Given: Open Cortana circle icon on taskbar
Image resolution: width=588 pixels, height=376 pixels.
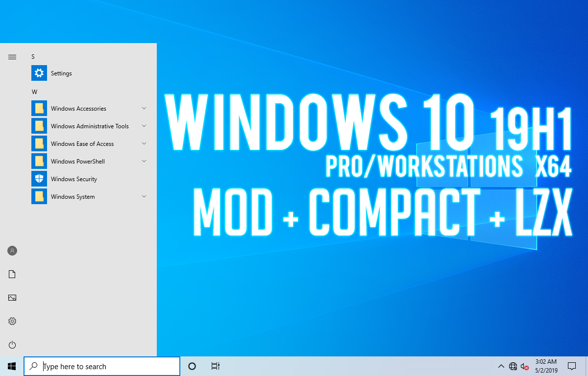Looking at the screenshot, I should pos(192,366).
